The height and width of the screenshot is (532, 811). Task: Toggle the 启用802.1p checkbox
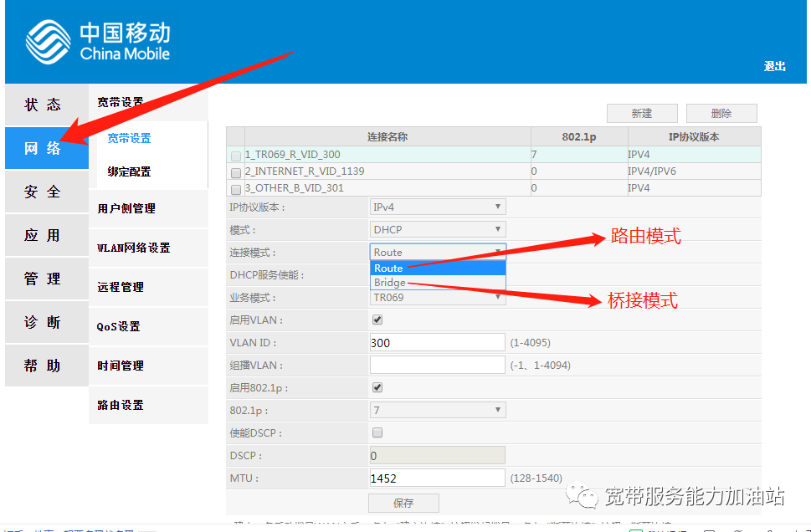377,388
